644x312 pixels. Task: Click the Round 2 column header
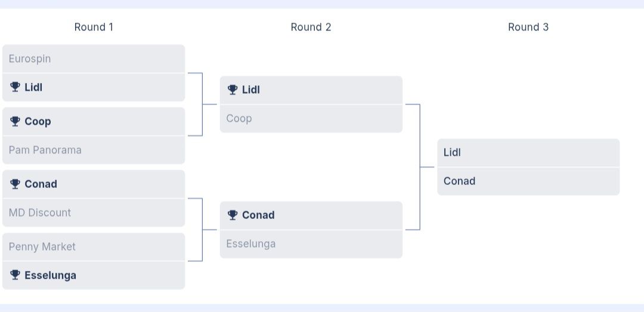coord(311,27)
